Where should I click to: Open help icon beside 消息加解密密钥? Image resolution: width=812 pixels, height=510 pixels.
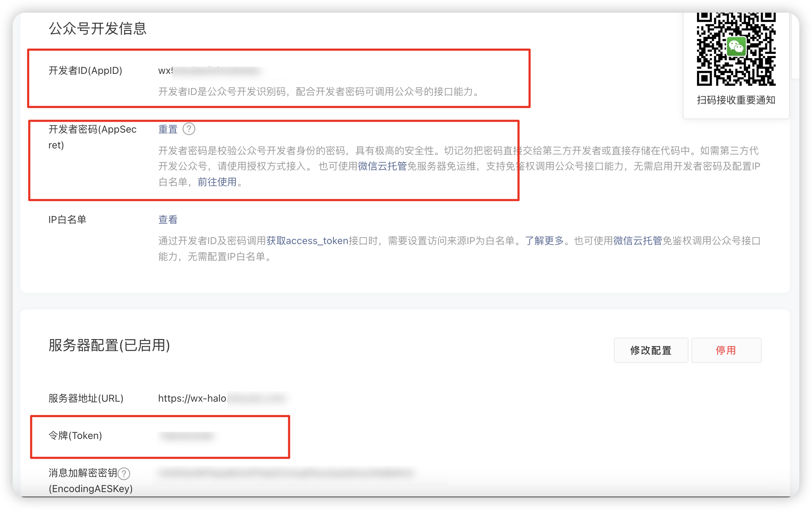click(x=124, y=474)
